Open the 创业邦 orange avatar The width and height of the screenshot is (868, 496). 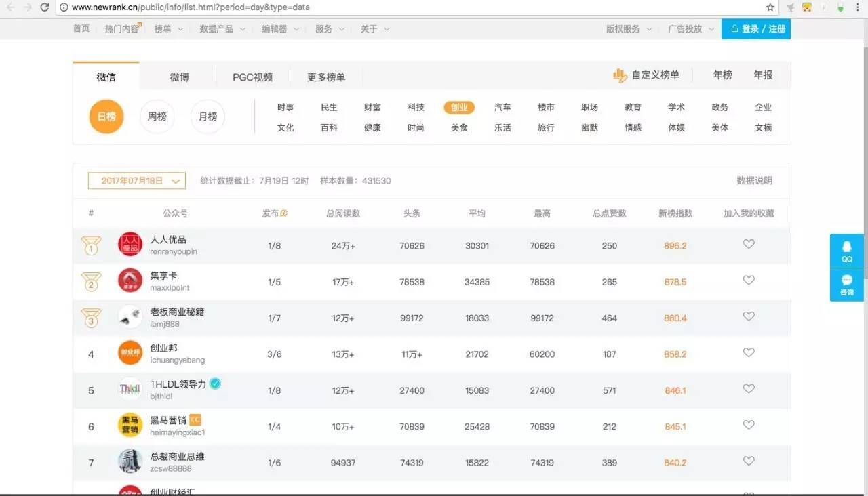tap(130, 353)
